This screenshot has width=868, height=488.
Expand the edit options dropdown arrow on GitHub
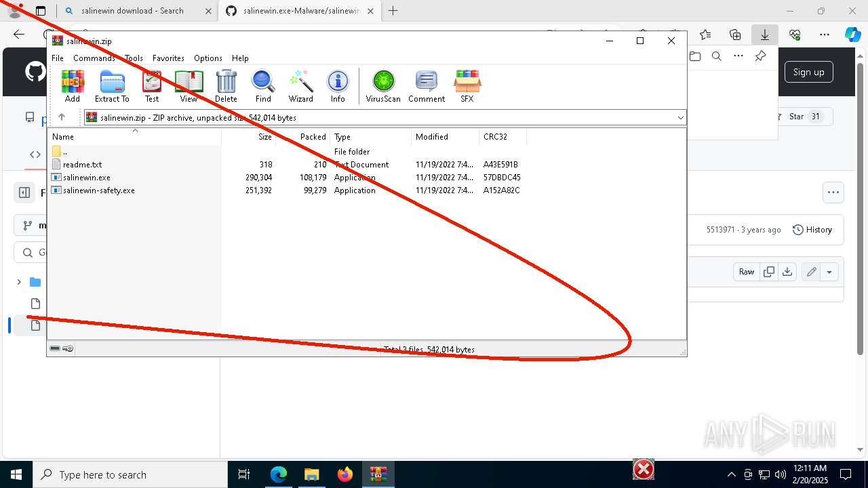tap(829, 272)
